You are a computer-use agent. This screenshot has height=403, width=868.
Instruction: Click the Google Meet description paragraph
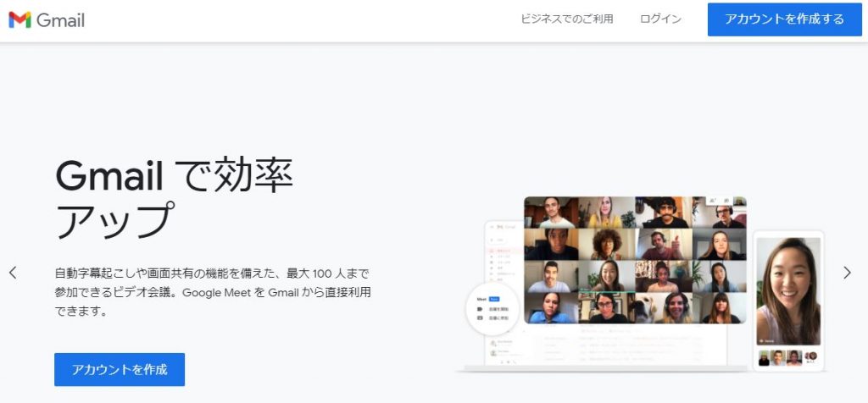[213, 292]
